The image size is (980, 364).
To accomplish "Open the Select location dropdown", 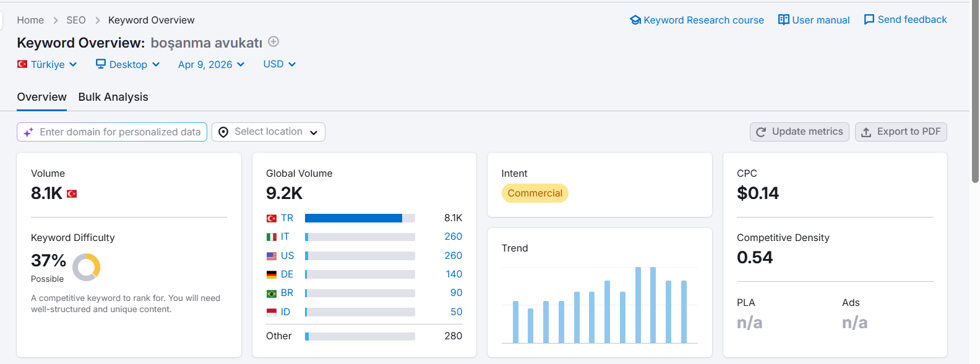I will pyautogui.click(x=269, y=132).
